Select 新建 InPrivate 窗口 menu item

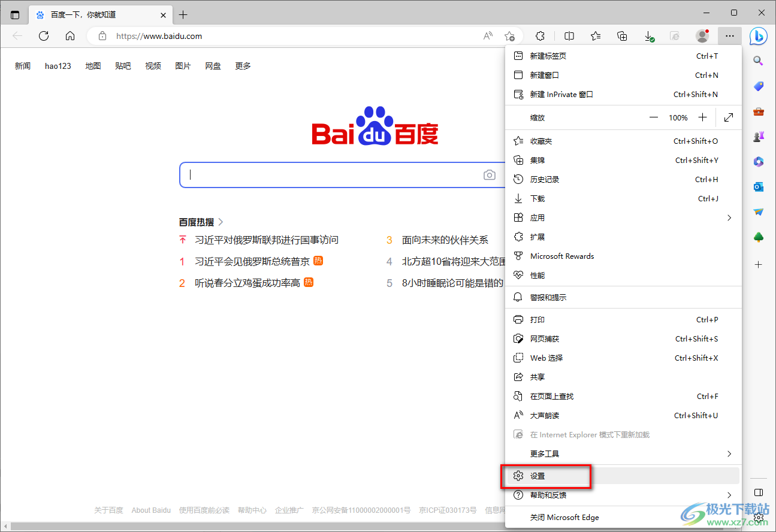pos(623,94)
